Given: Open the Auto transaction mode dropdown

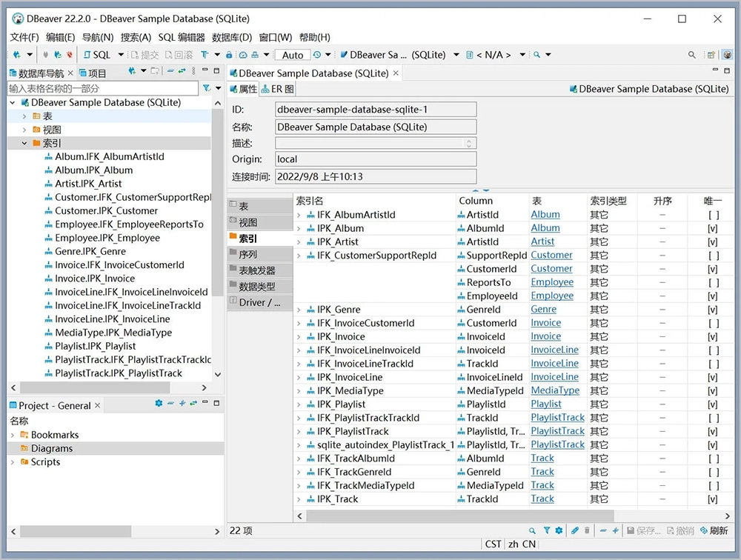Looking at the screenshot, I should (293, 55).
